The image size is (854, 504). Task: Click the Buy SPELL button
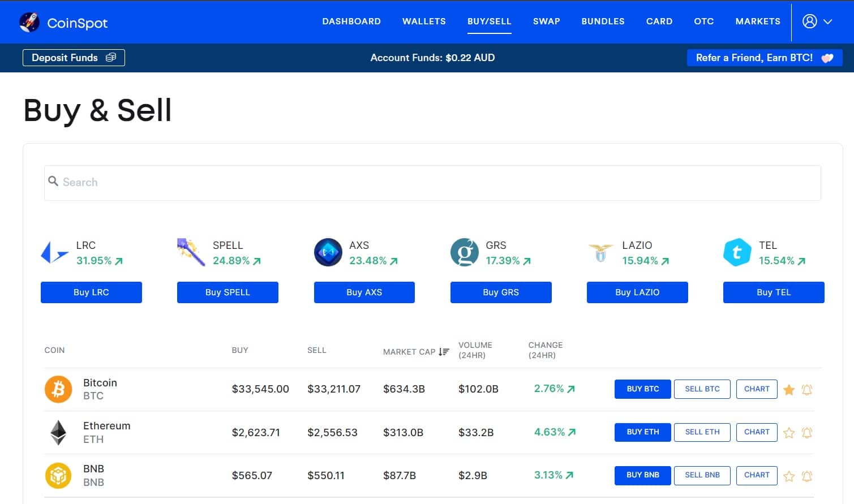228,292
